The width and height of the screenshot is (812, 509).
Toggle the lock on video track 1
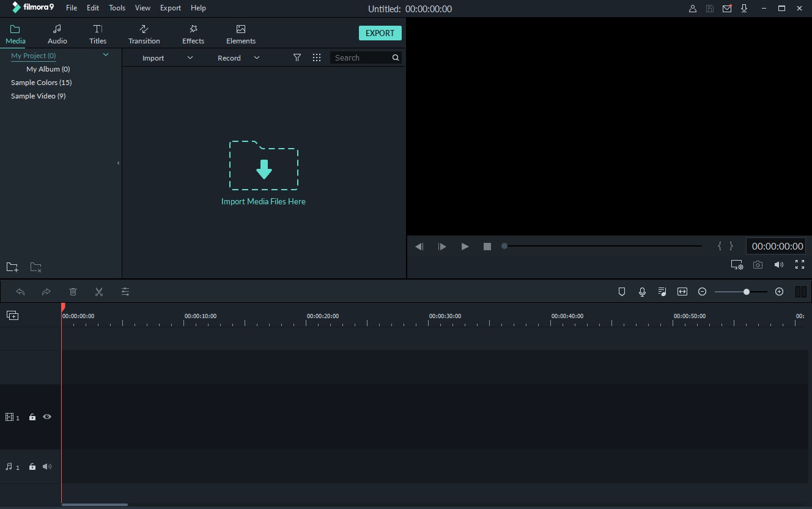pos(32,417)
